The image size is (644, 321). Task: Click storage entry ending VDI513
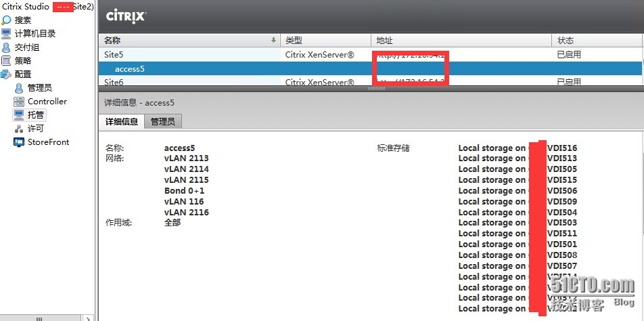click(517, 158)
